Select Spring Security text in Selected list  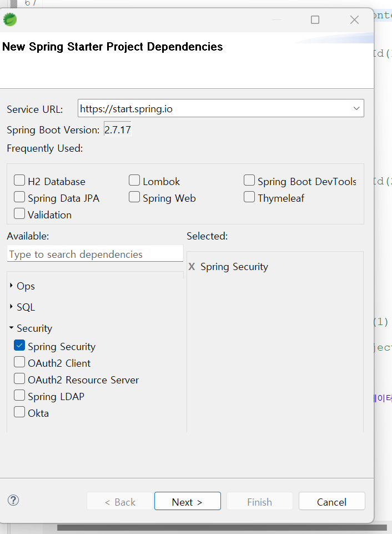(234, 267)
